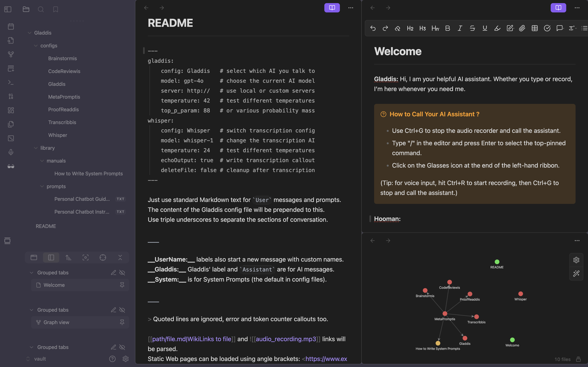588x367 pixels.
Task: Click the microphone recorder ribbon icon
Action: tap(11, 152)
